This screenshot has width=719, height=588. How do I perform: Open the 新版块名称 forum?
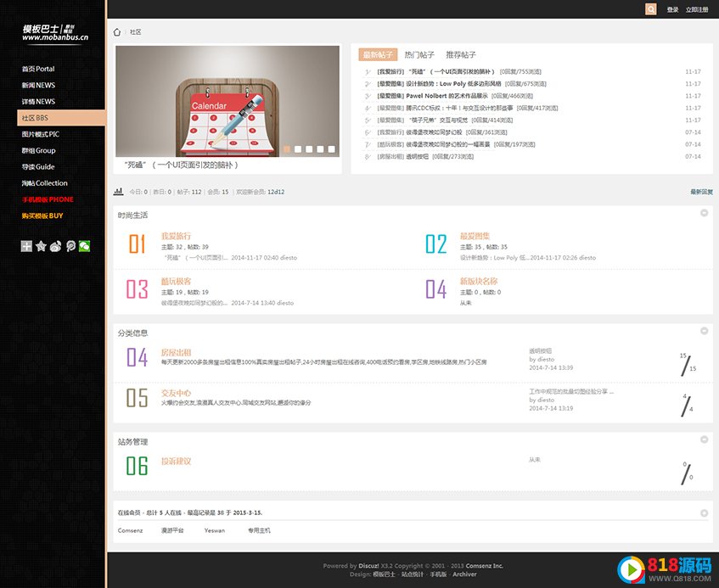coord(479,282)
